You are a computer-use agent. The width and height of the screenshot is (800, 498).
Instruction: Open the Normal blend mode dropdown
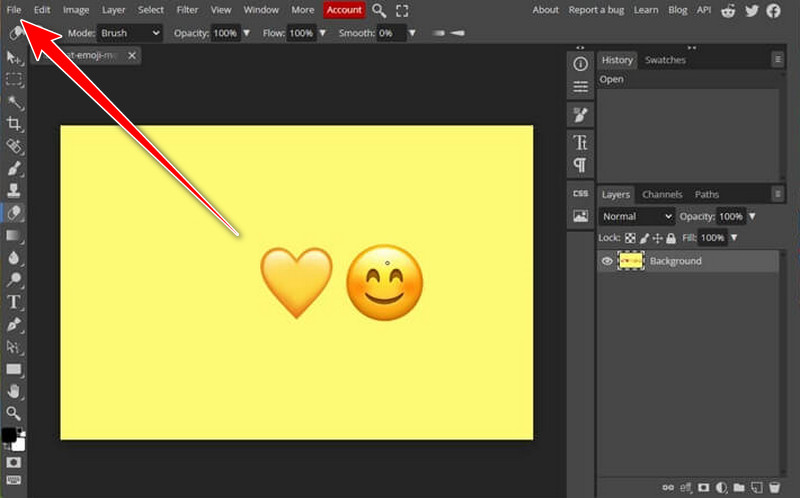pyautogui.click(x=637, y=216)
